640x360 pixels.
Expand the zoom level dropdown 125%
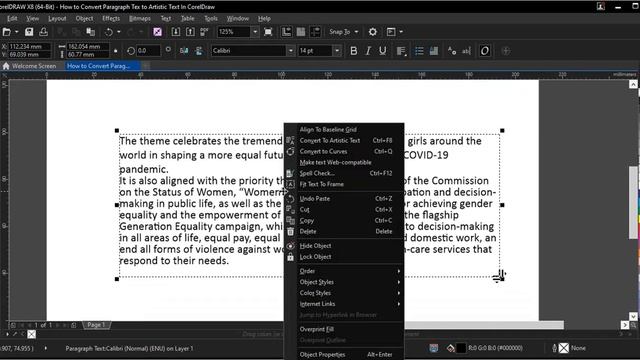(x=255, y=32)
